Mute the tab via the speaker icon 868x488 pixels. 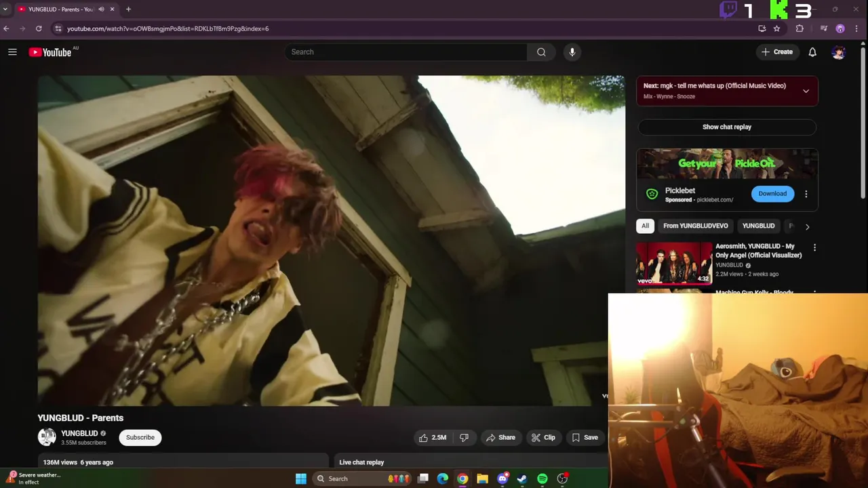[101, 9]
